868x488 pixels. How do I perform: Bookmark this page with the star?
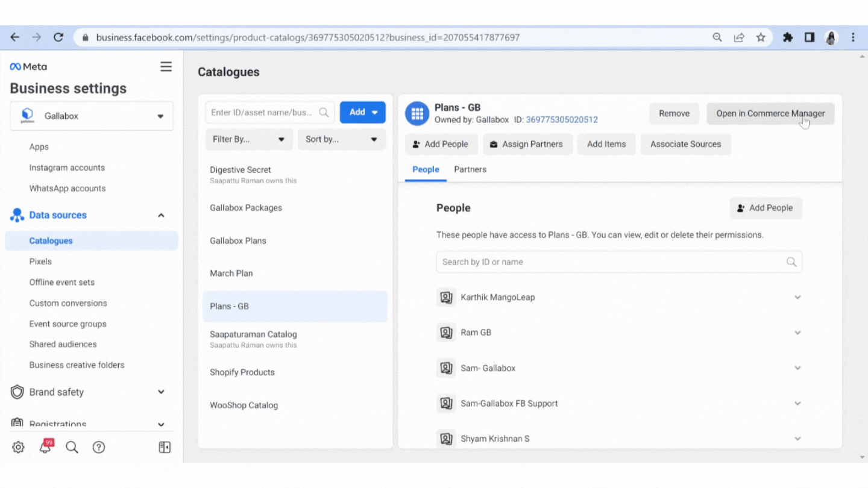761,37
